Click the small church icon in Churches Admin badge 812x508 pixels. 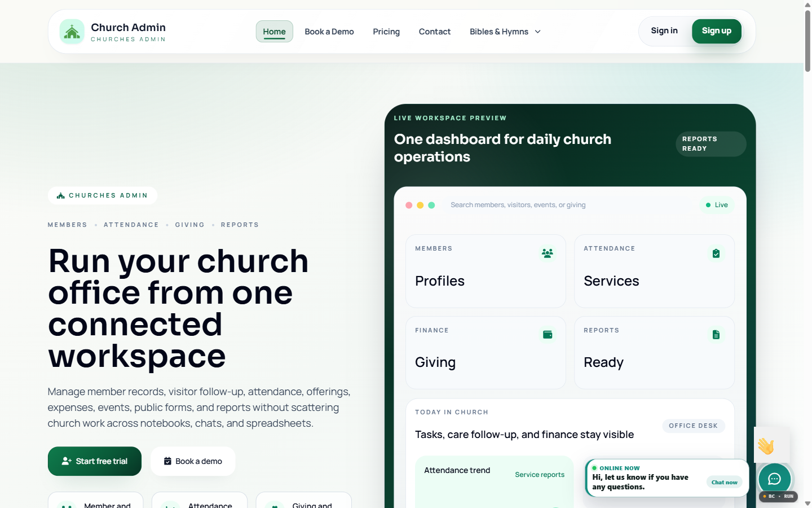click(x=60, y=195)
